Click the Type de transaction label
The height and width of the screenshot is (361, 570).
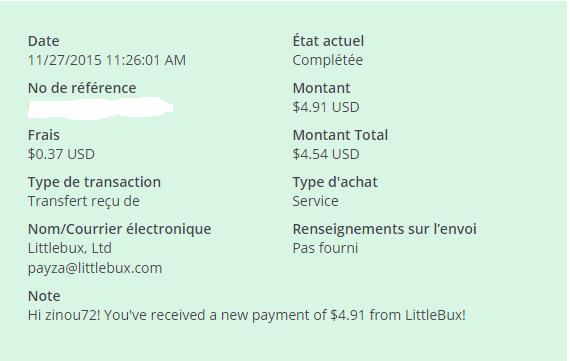click(94, 182)
